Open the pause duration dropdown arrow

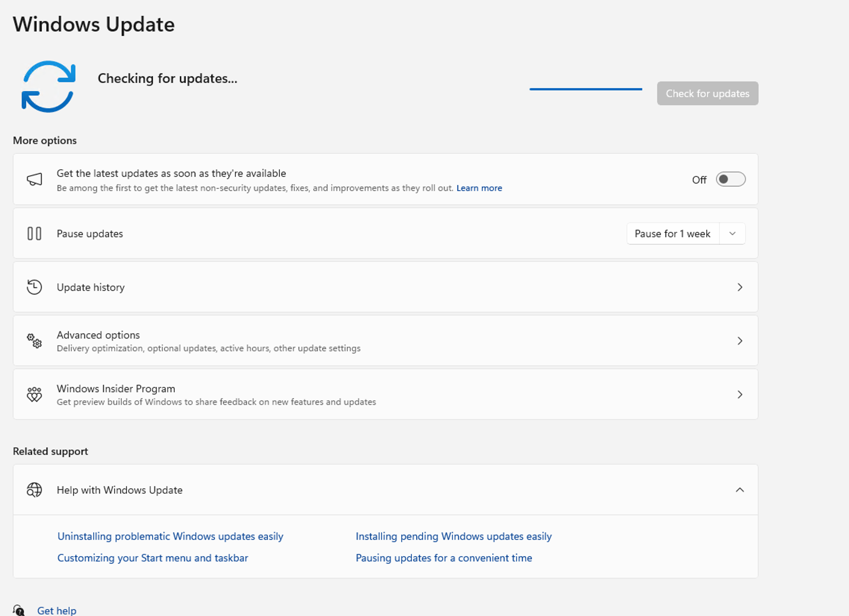pos(732,233)
